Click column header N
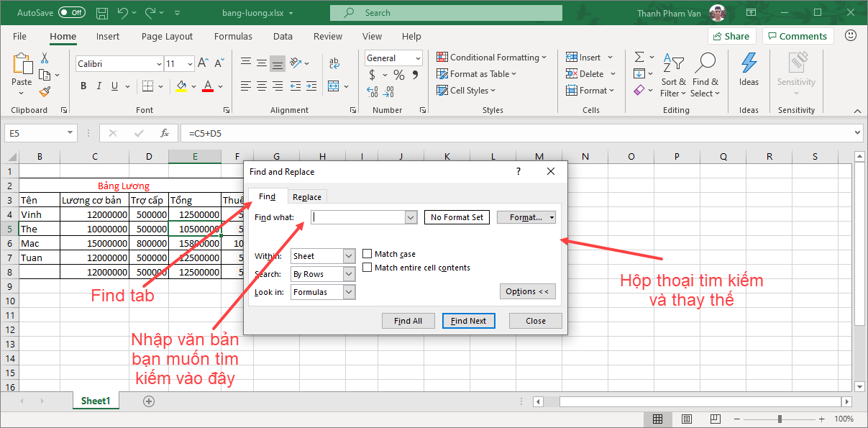 point(585,157)
